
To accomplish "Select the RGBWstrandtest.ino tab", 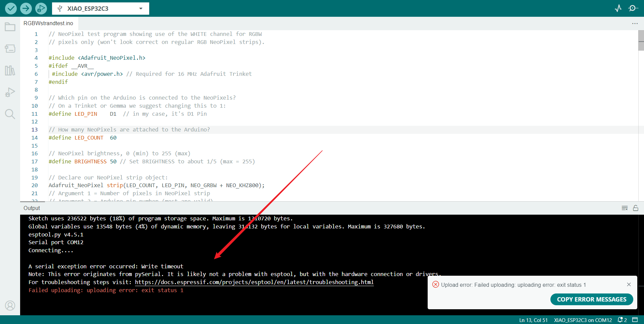I will coord(48,23).
